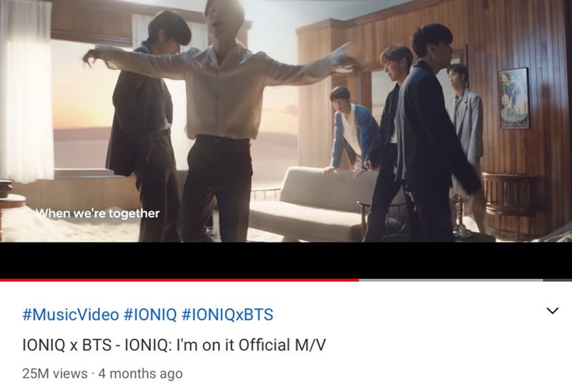Click the dark end segment of the progress bar

(557, 280)
